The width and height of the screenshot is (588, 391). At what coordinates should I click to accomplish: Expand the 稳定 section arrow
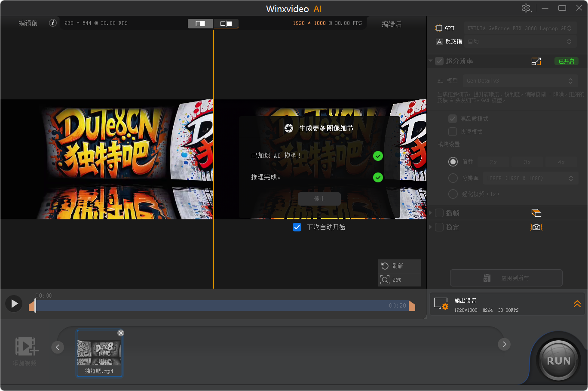[431, 227]
